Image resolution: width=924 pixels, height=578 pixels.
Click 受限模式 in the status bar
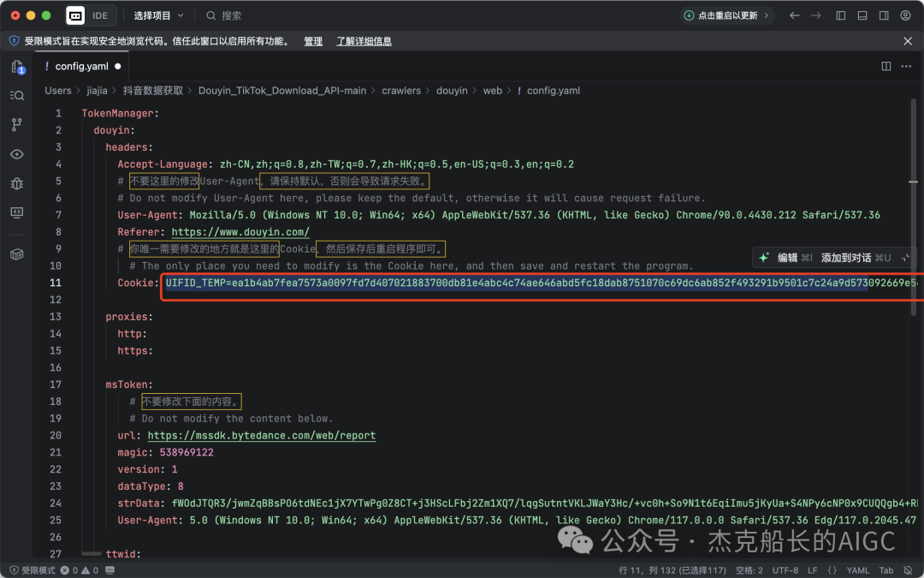[x=33, y=570]
